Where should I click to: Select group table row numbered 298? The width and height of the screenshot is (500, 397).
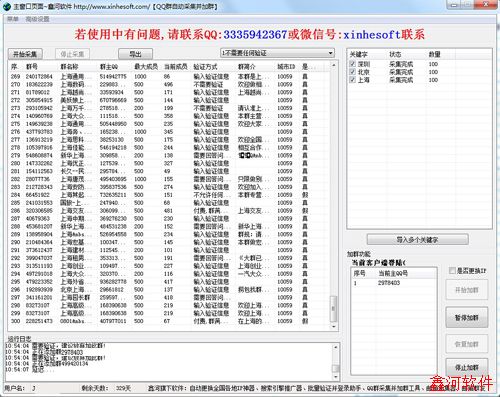pyautogui.click(x=169, y=305)
